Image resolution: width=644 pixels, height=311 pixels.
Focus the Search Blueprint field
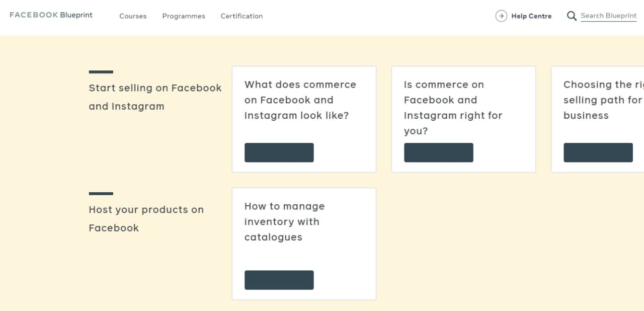(608, 16)
